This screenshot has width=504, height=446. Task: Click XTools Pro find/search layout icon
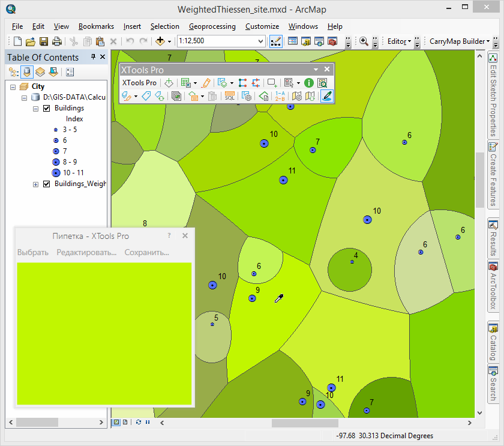[322, 83]
